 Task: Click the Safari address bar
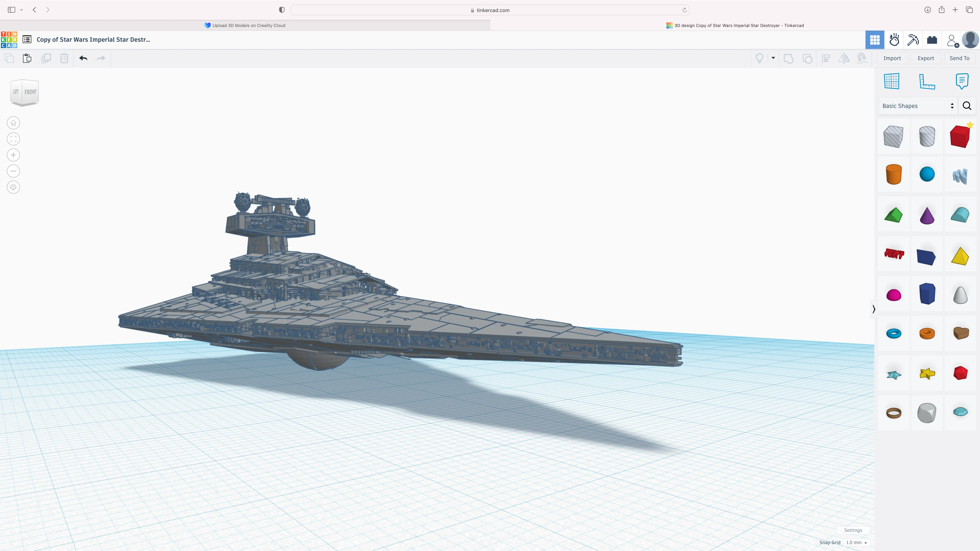pyautogui.click(x=490, y=10)
